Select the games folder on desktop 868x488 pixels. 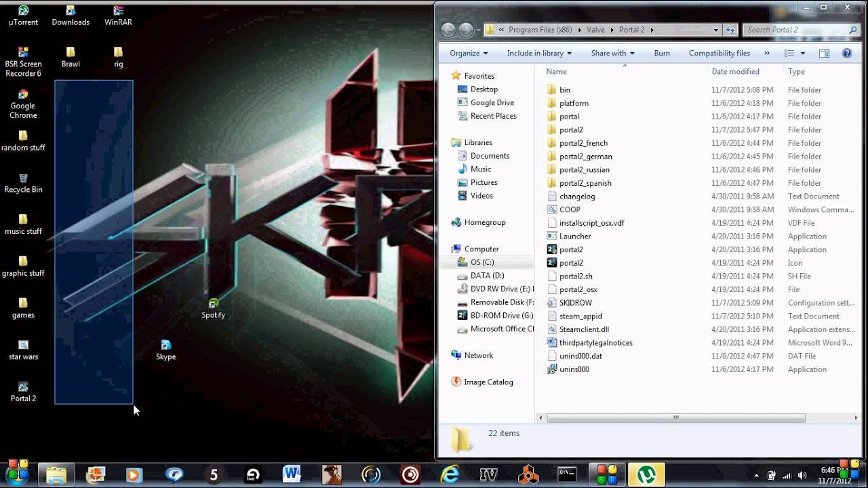click(x=23, y=308)
